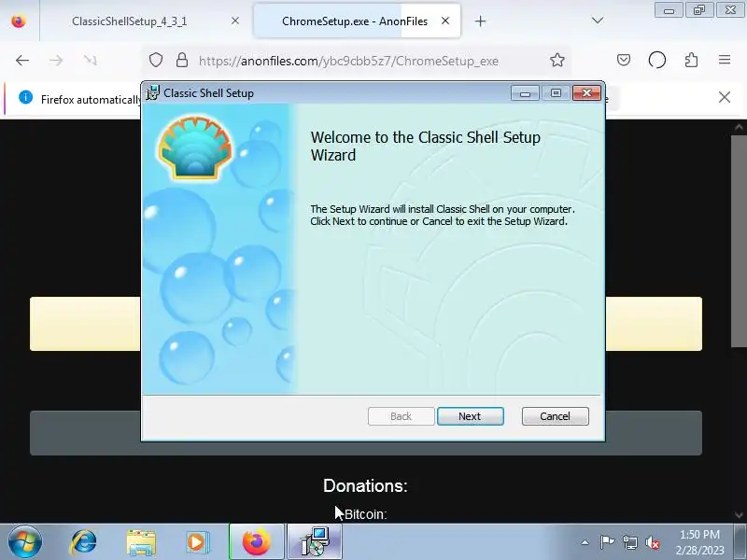Screen dimensions: 747x560
Task: View site security padlock info
Action: click(x=181, y=60)
